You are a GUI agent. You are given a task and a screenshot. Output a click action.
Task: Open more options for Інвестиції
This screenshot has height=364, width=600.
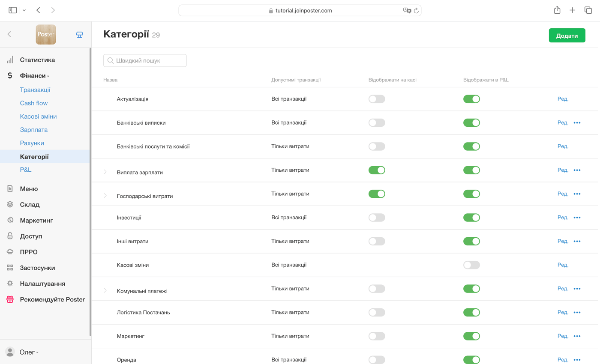click(577, 218)
